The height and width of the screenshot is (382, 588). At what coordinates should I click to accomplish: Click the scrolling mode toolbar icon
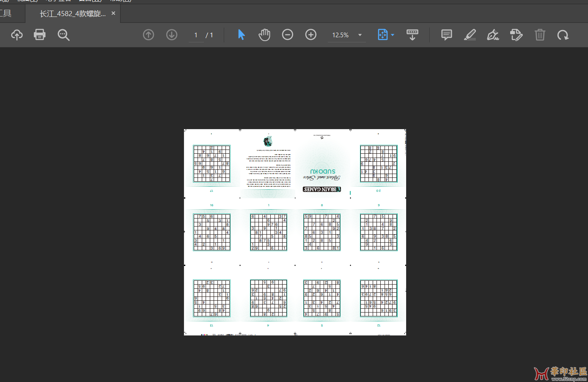412,35
